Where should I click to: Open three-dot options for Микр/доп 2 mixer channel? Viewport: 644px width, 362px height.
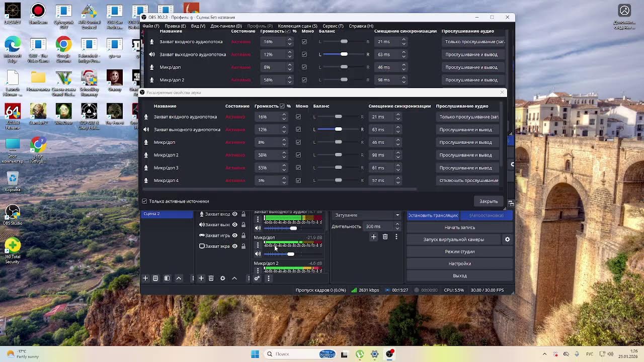click(x=258, y=270)
